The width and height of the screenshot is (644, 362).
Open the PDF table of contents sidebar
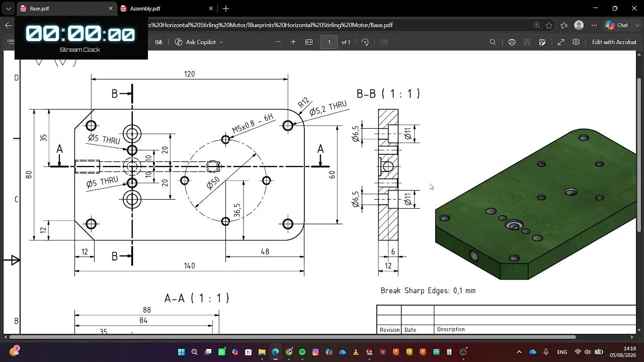(11, 42)
